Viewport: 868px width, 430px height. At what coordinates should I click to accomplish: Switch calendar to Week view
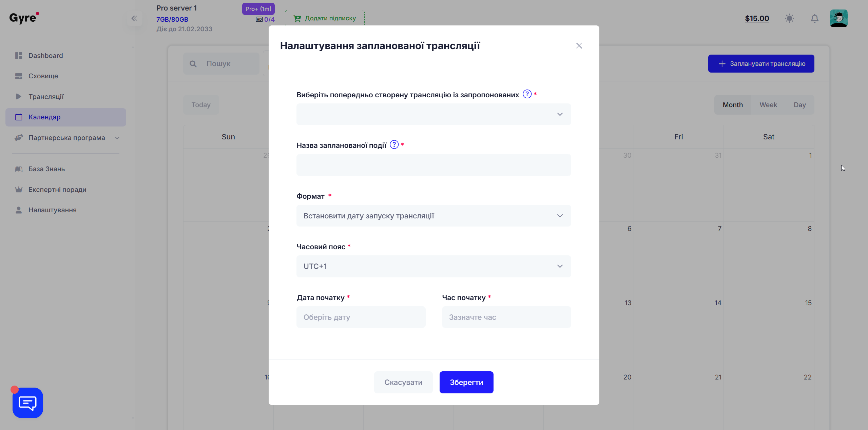tap(768, 105)
